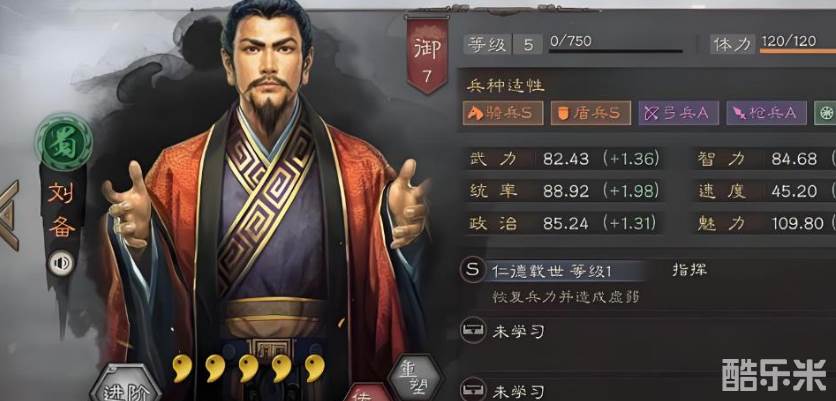Choose the 弓兵A archer troop badge
This screenshot has height=401, width=836.
[678, 113]
